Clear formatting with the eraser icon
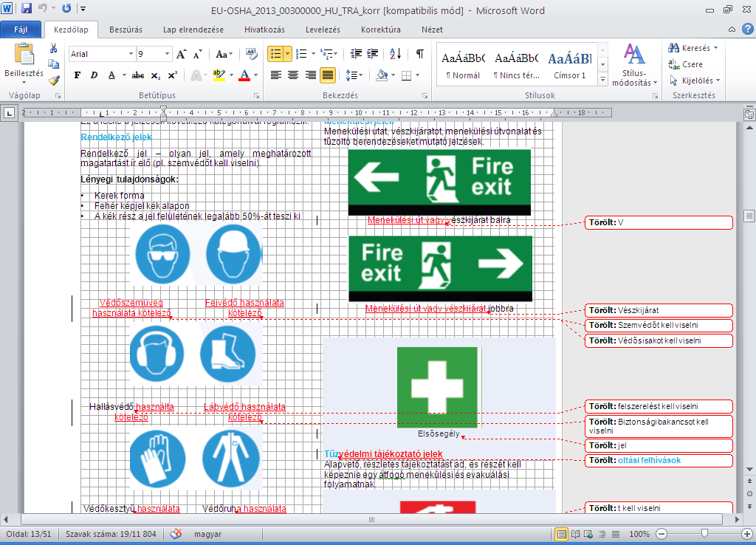The height and width of the screenshot is (545, 756). click(251, 53)
